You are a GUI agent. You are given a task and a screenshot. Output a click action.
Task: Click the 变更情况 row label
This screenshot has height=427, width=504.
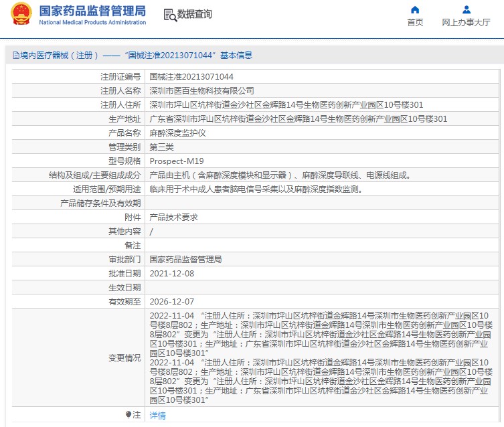coord(124,358)
